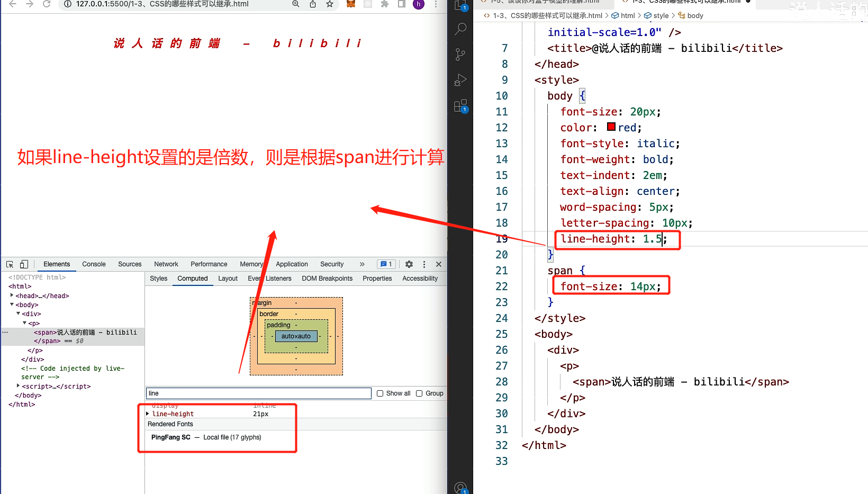Select the span element in DOM tree

click(73, 337)
